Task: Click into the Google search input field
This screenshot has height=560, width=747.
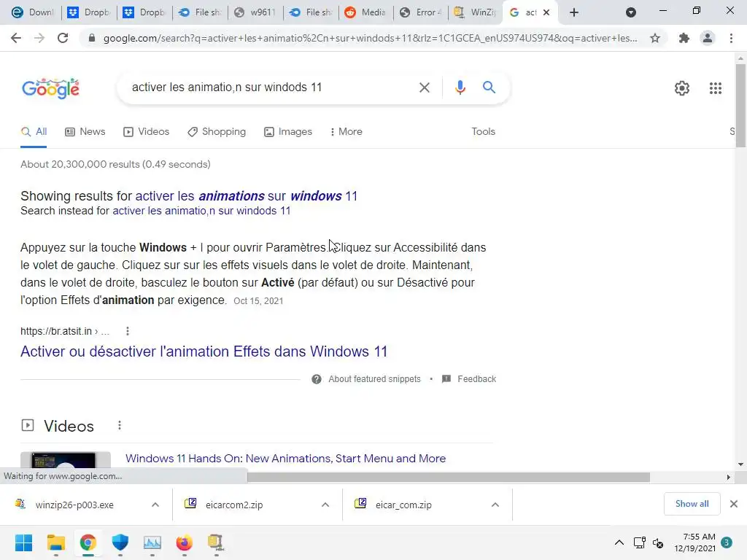Action: pos(269,87)
